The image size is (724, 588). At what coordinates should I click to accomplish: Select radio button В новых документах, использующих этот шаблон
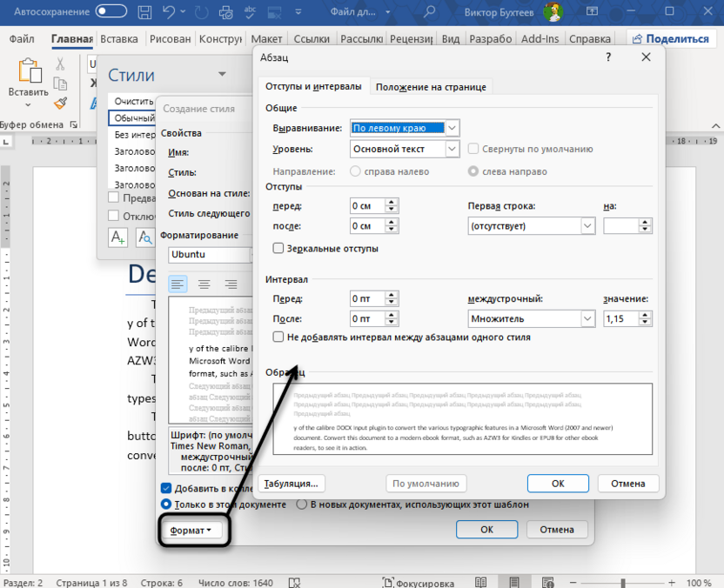point(301,504)
